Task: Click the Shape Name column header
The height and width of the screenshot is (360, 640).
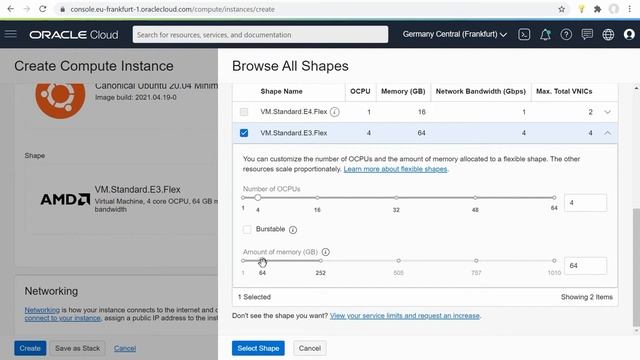Action: [282, 91]
